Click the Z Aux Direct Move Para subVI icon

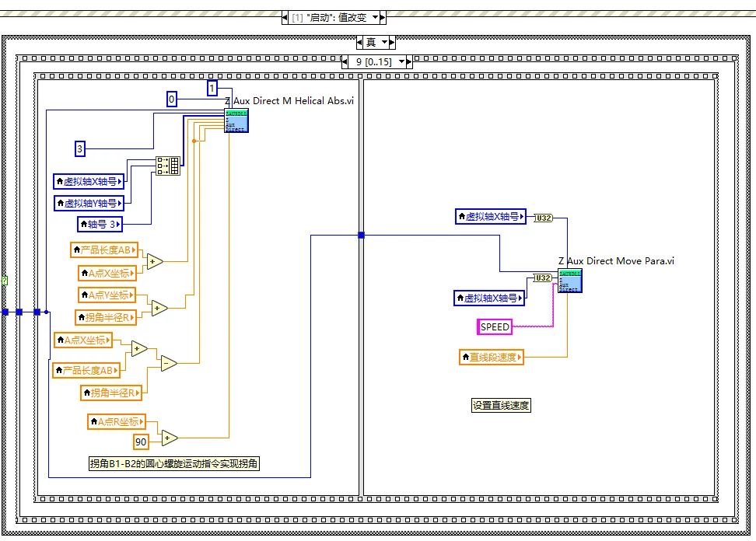pyautogui.click(x=570, y=281)
